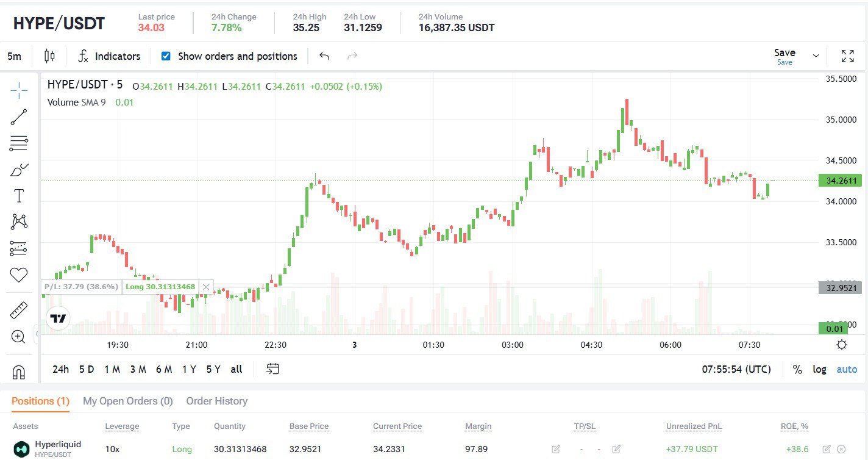Image resolution: width=868 pixels, height=460 pixels.
Task: Set chart range to 1 Y
Action: click(x=189, y=369)
